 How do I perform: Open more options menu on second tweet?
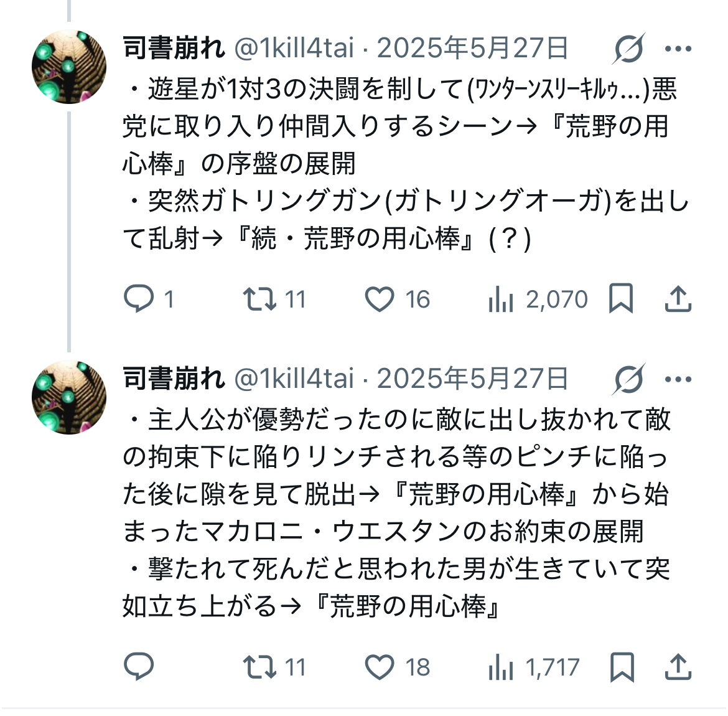[x=678, y=379]
